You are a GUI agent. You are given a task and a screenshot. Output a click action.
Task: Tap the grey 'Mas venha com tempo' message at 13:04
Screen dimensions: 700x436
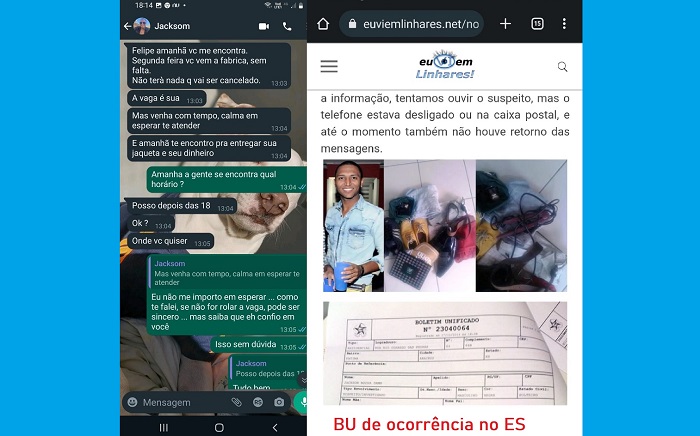point(209,121)
